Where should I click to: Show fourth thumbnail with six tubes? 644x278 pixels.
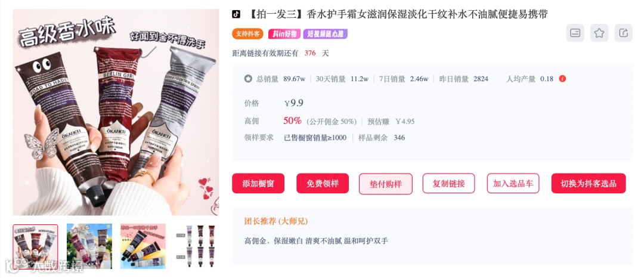[197, 246]
